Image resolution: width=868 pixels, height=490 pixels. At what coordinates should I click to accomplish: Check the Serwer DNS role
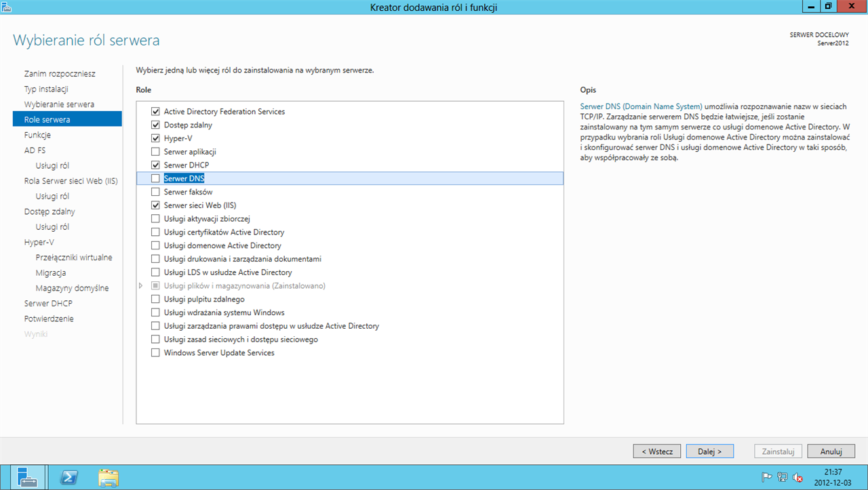tap(155, 178)
